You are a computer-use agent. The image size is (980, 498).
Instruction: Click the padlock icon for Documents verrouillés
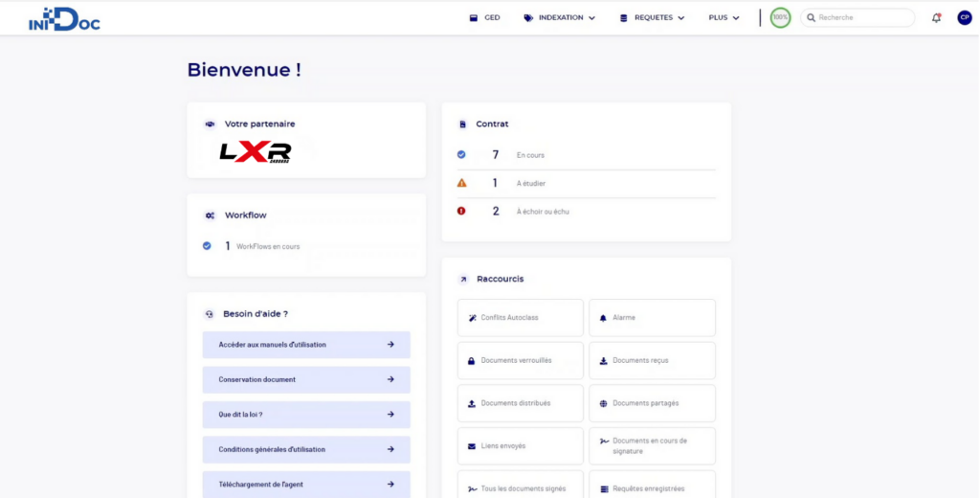(x=472, y=361)
